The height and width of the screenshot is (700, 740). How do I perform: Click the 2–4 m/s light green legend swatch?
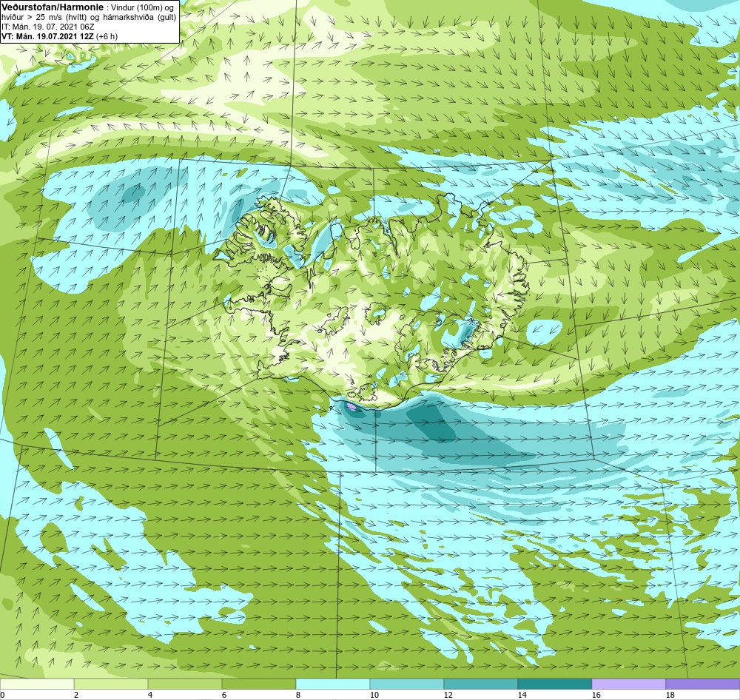coord(111,684)
